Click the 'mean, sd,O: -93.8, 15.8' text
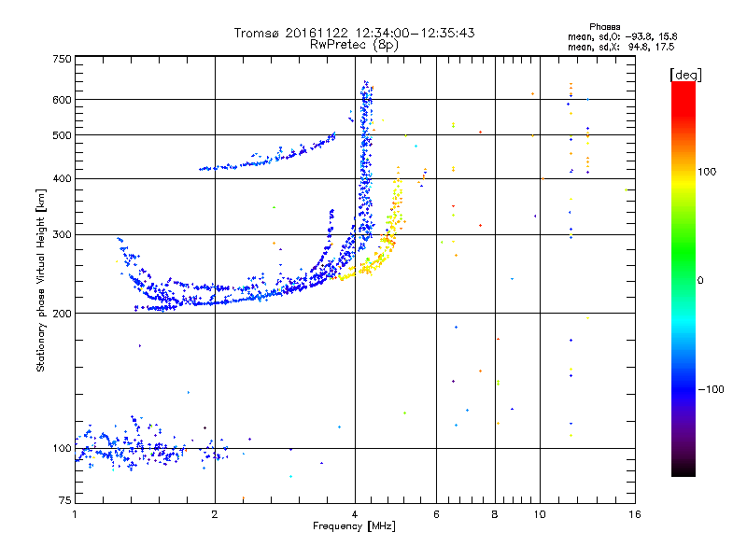Screen dimensions: 747x560 pos(622,36)
